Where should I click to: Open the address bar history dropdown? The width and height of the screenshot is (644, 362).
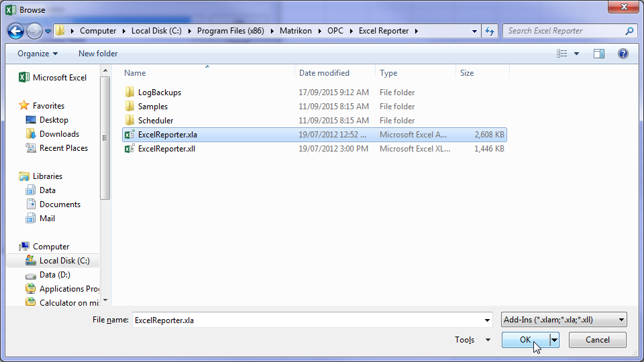point(474,32)
